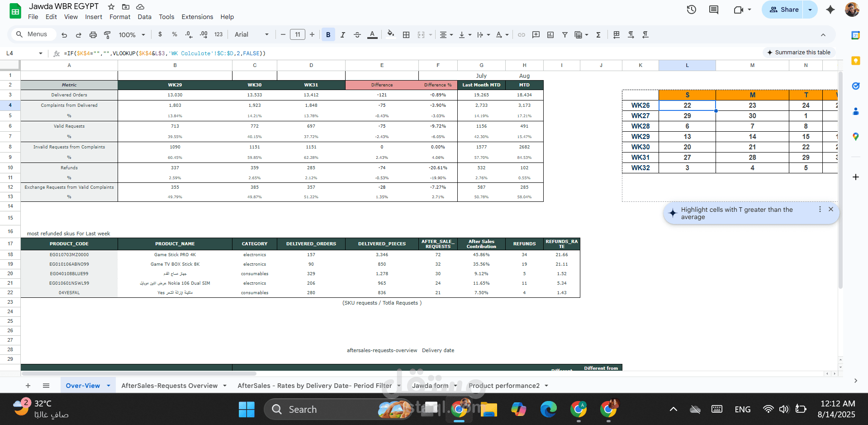This screenshot has width=868, height=425.
Task: Click the Undo icon in toolbar
Action: [64, 35]
